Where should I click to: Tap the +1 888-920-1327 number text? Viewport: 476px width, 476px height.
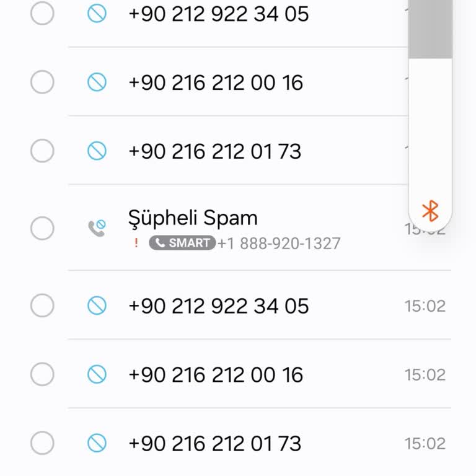tap(279, 244)
